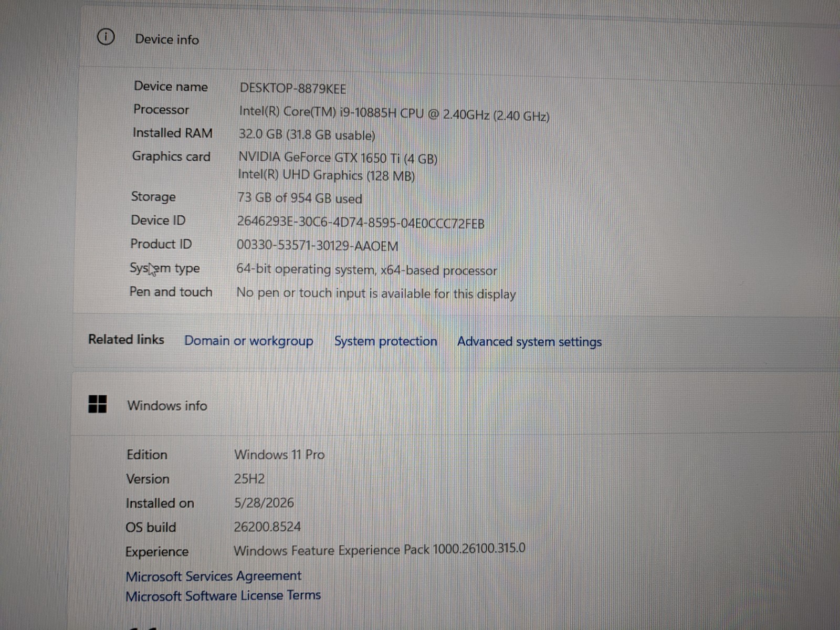Click Windows Feature Experience Pack value
Screen dimensions: 840x630
click(x=380, y=550)
